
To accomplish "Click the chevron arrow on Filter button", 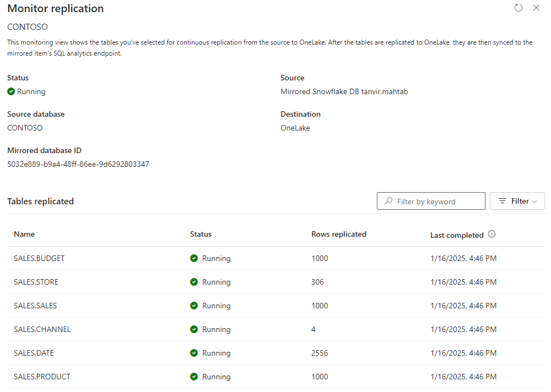I will click(534, 202).
